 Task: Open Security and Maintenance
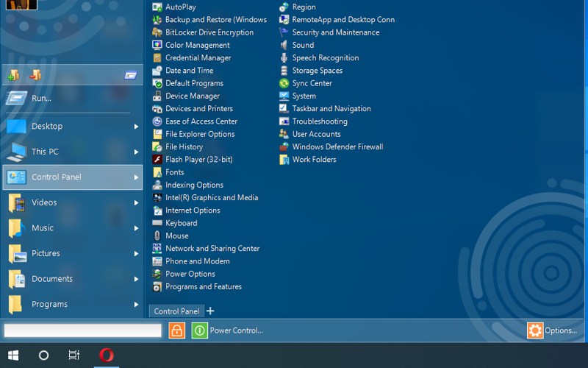(329, 32)
